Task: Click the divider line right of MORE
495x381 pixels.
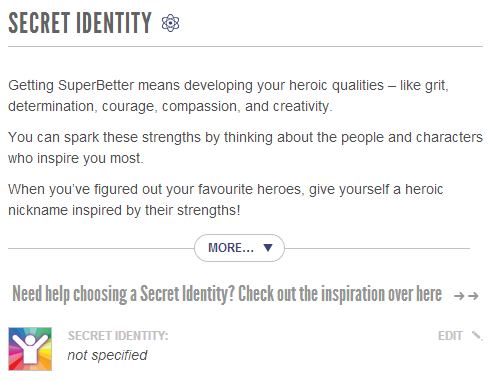Action: pos(377,248)
